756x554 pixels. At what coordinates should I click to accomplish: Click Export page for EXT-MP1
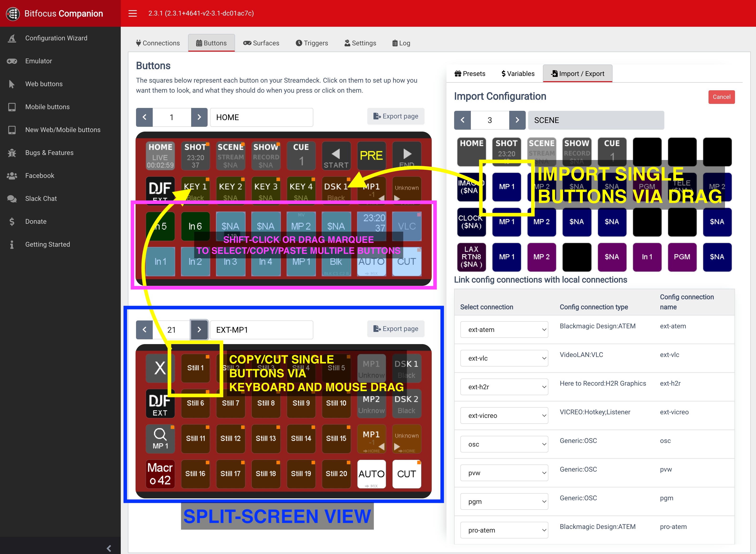(396, 329)
